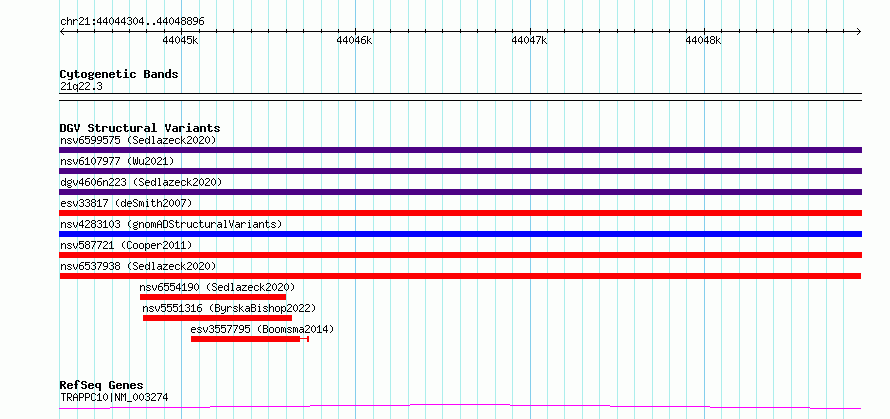This screenshot has width=890, height=419.
Task: Select the magenta TRAPPC10 gene line
Action: [460, 407]
